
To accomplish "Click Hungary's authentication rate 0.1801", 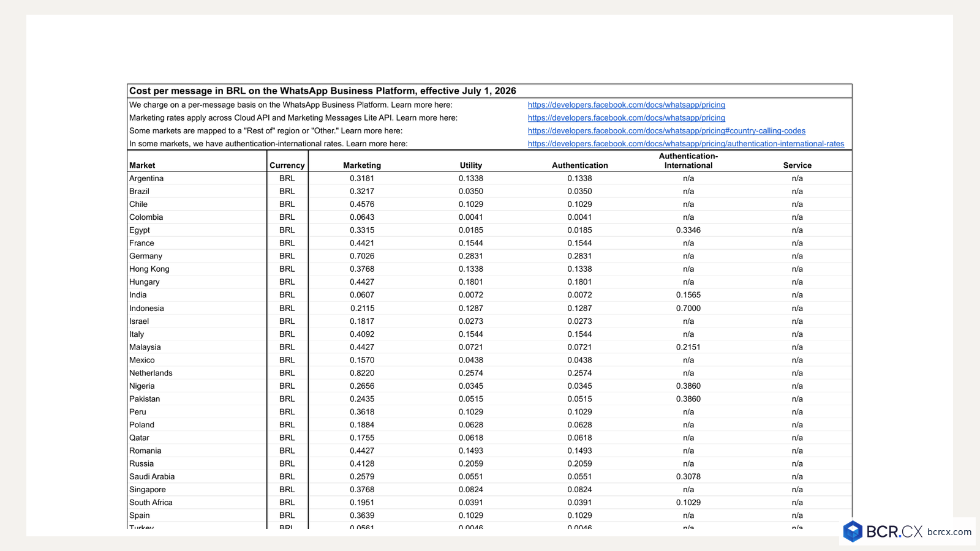I will pos(580,282).
